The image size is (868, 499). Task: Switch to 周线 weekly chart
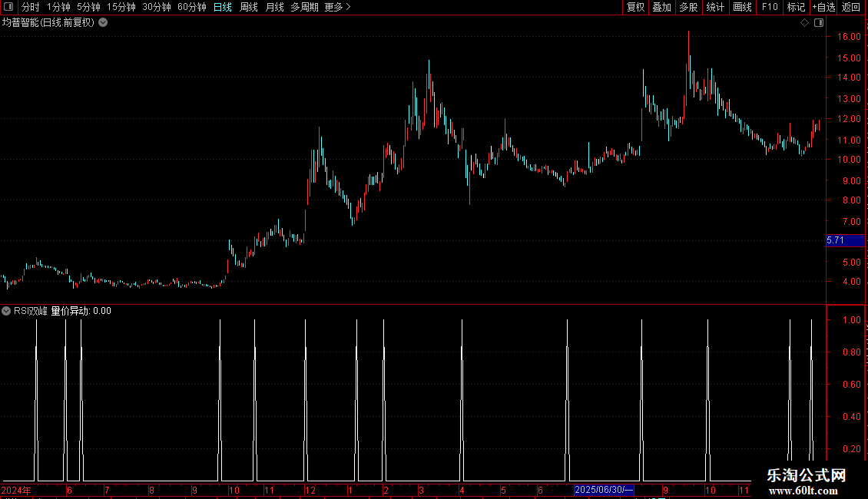point(249,7)
